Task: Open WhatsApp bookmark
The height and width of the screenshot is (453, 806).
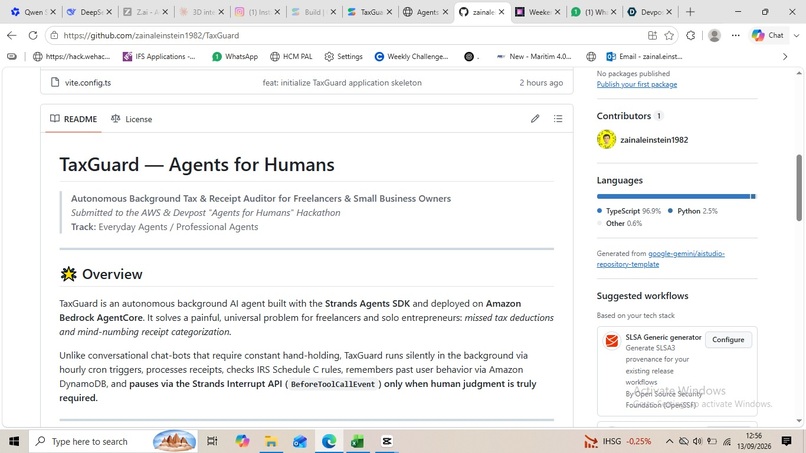Action: pyautogui.click(x=235, y=57)
